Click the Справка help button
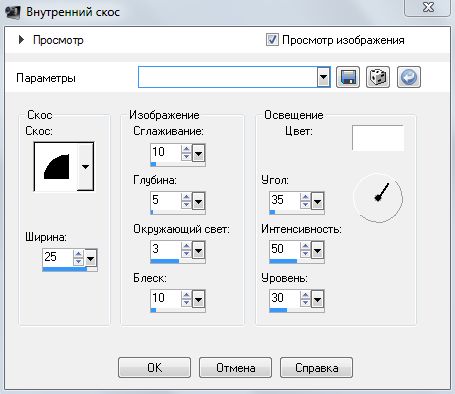 [316, 368]
